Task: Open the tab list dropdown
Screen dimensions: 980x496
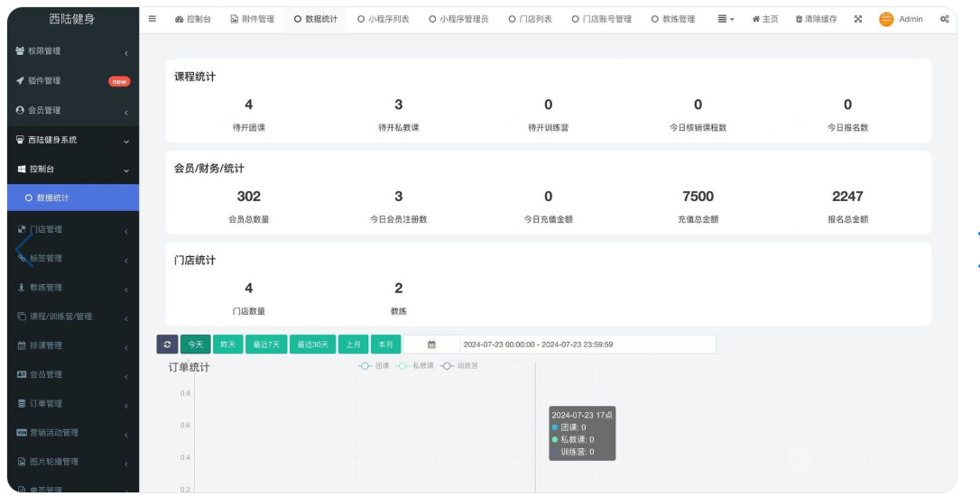Action: coord(726,19)
